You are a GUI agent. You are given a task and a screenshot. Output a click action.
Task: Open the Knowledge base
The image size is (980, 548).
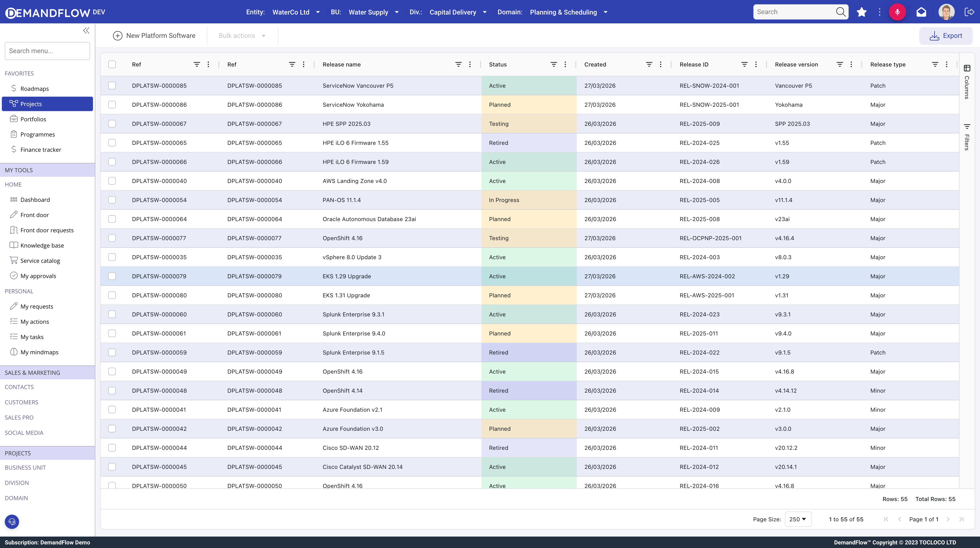pos(42,245)
